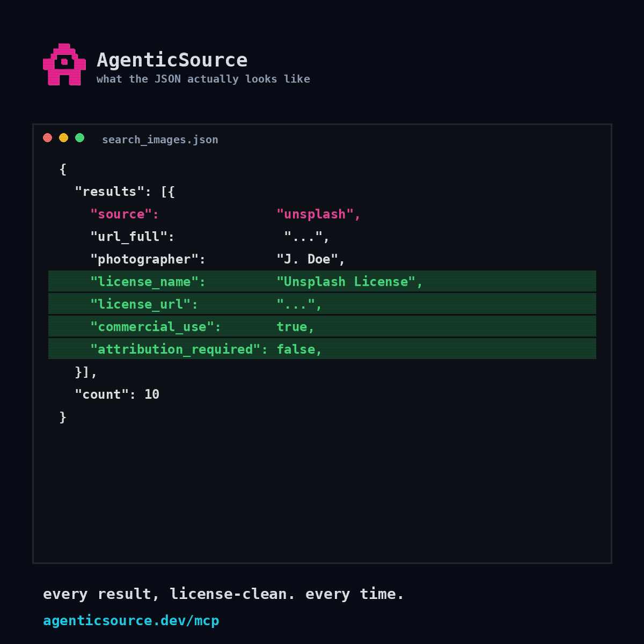
Task: Select the "unsplash" value
Action: [x=318, y=215]
